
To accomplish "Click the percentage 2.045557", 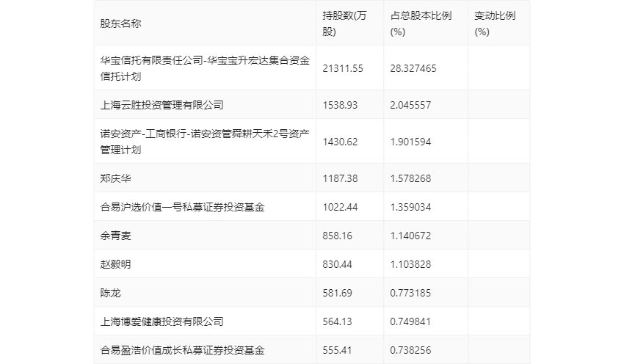I will coord(410,105).
